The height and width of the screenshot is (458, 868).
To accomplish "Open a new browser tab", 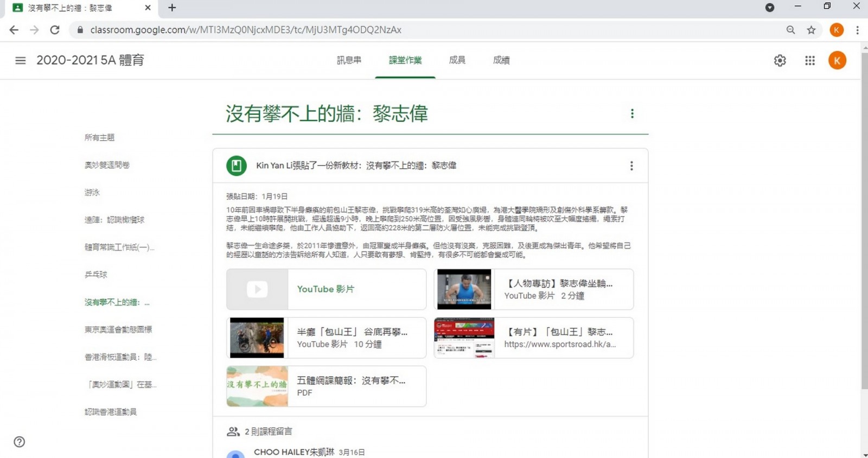I will click(x=172, y=8).
